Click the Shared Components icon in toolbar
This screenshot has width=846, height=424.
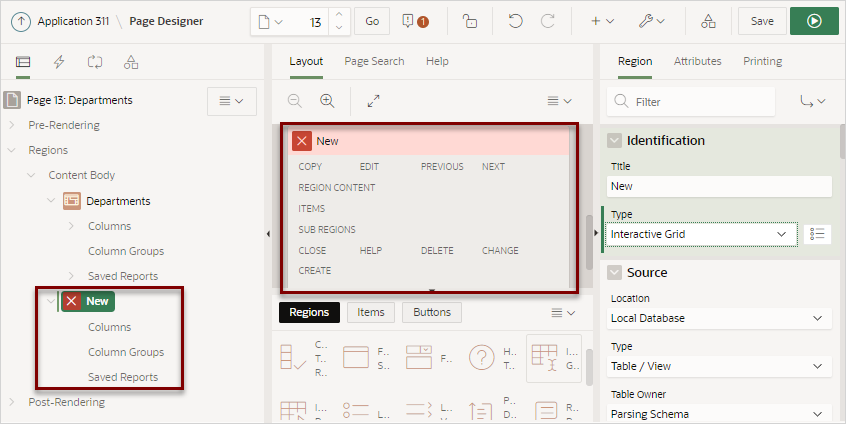pos(708,22)
